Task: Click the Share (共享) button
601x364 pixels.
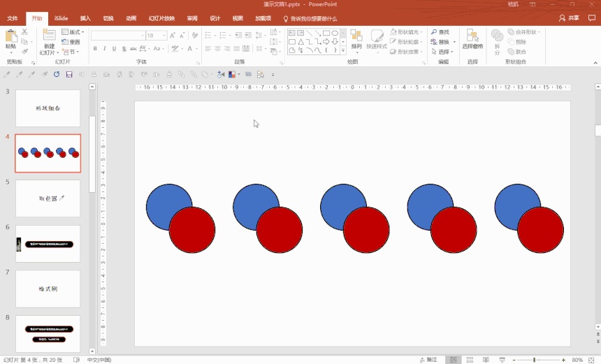Action: point(568,19)
